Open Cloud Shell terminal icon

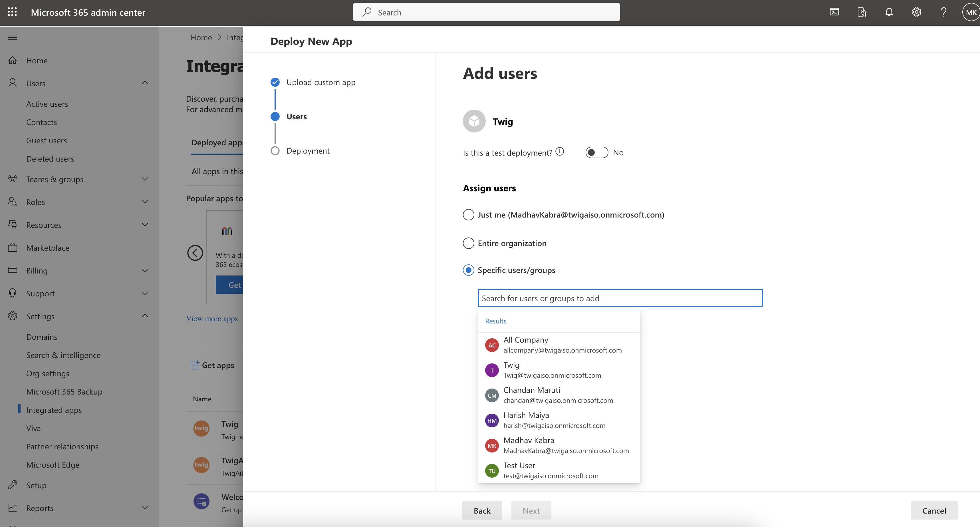point(834,12)
